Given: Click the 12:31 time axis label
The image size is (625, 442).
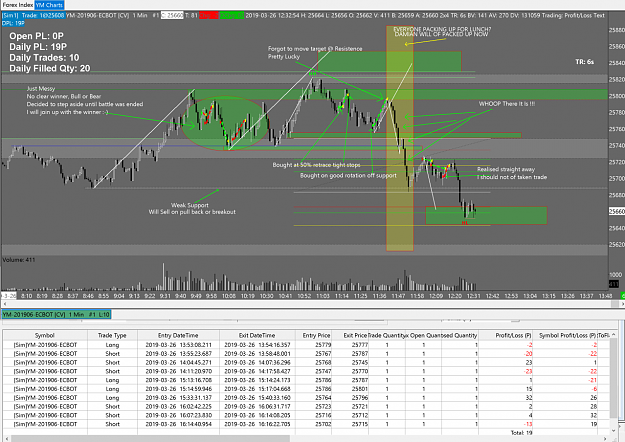Looking at the screenshot, I should (474, 296).
